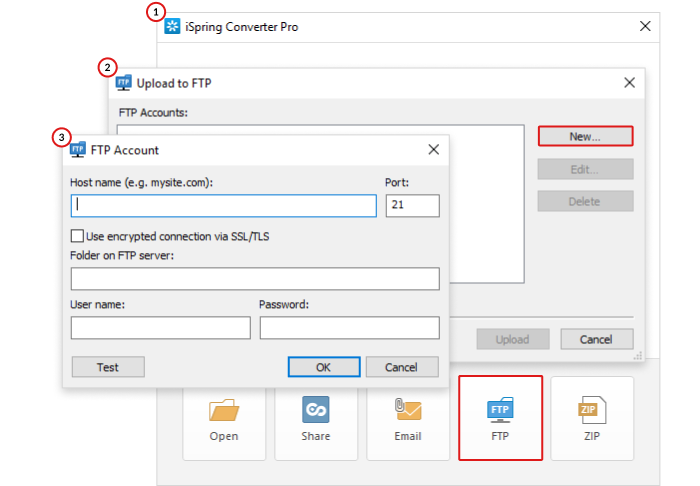Click inside the FTP Accounts list box
This screenshot has width=700, height=486.
487,204
